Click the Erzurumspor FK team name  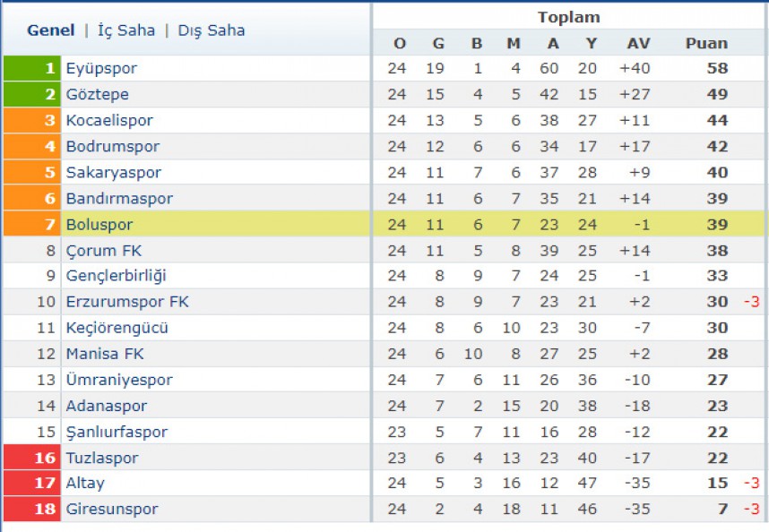click(x=127, y=301)
